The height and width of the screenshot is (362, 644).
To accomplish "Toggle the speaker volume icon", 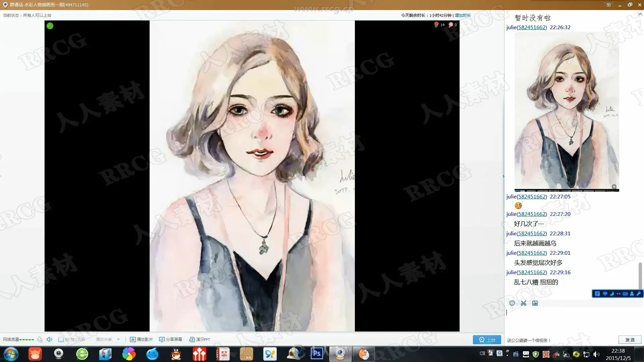I will pos(49,340).
